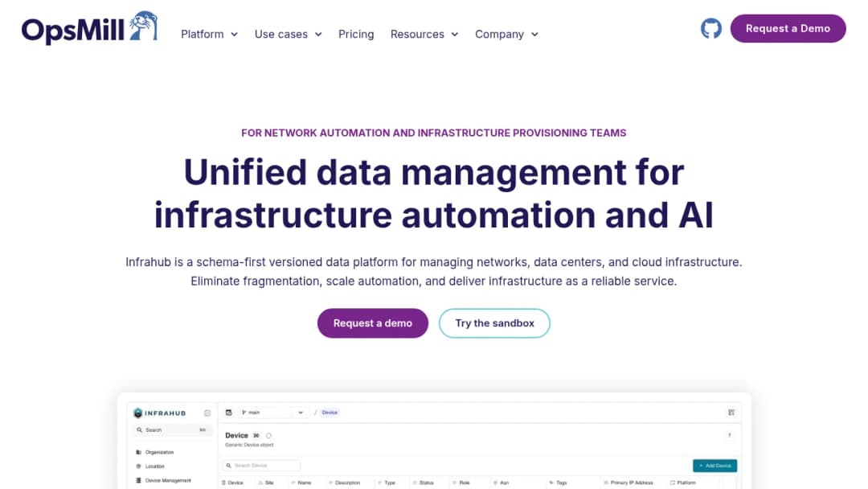
Task: Click the sidebar collapse icon beside Infrahub logo
Action: 207,413
